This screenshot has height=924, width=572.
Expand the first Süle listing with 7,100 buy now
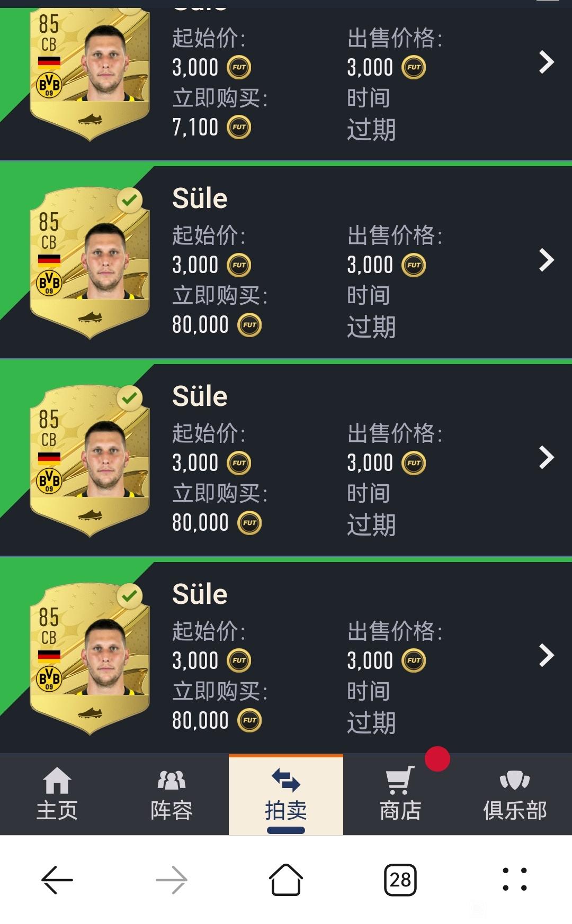point(546,62)
